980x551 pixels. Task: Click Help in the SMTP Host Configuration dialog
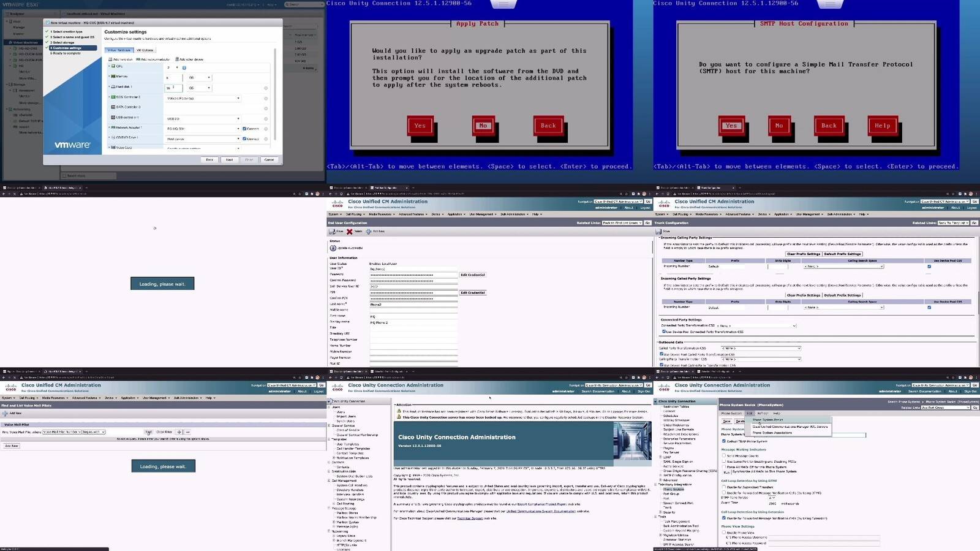[883, 126]
